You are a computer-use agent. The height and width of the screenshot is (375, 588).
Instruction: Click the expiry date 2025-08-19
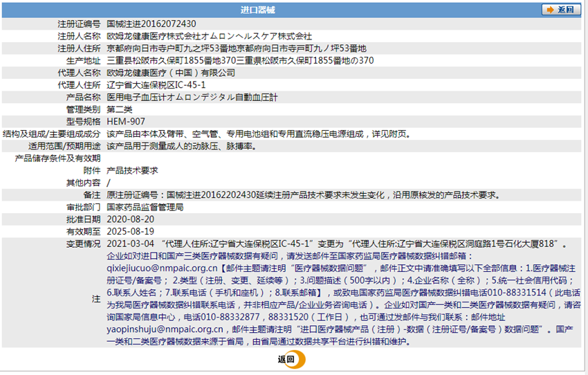coord(131,231)
